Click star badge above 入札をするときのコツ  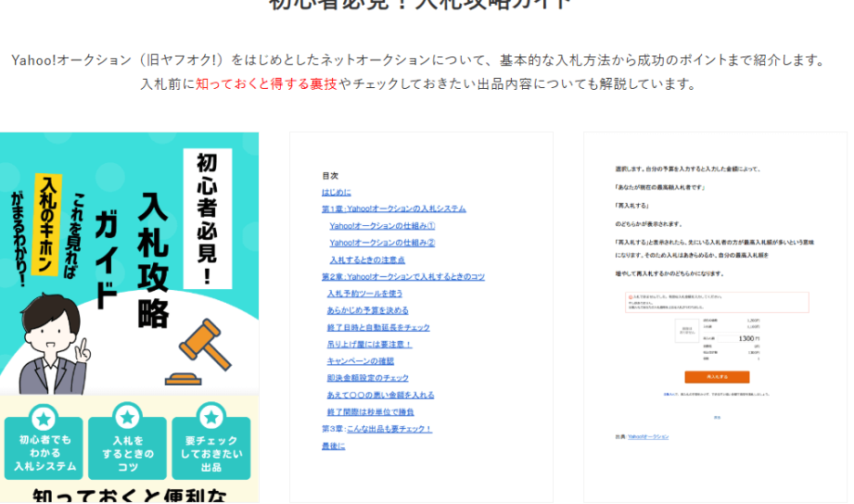coord(127,418)
